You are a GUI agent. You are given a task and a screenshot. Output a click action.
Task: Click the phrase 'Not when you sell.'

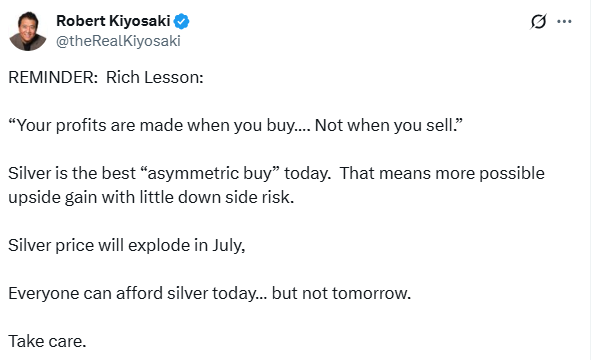coord(387,126)
